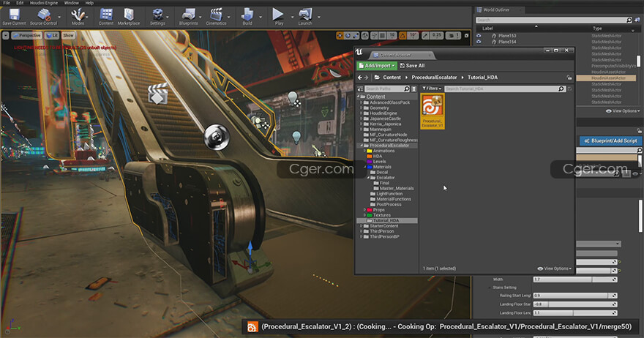Click ProceduralEscalator in the breadcrumb path
Image resolution: width=644 pixels, height=338 pixels.
(x=434, y=78)
